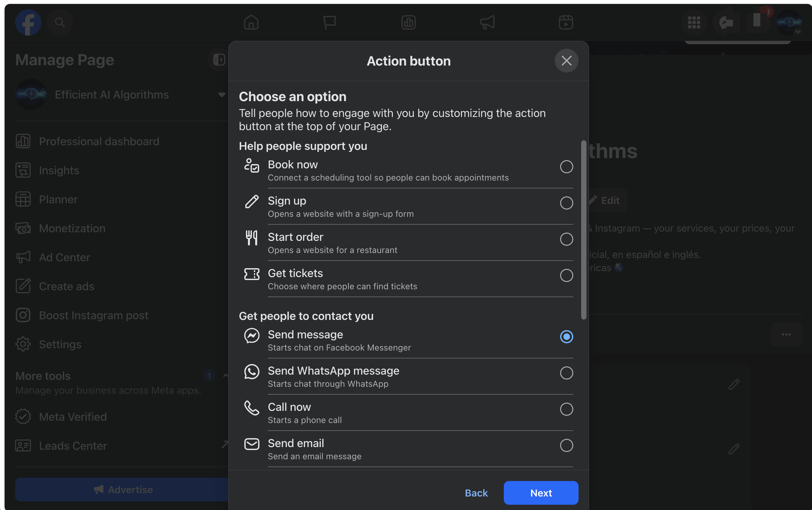
Task: Click the Call now phone icon
Action: tap(252, 408)
